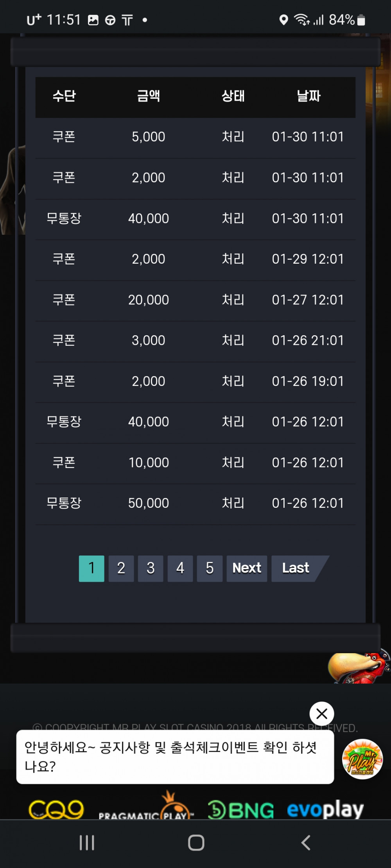
Task: Open the CQ9 provider logo
Action: [x=56, y=809]
